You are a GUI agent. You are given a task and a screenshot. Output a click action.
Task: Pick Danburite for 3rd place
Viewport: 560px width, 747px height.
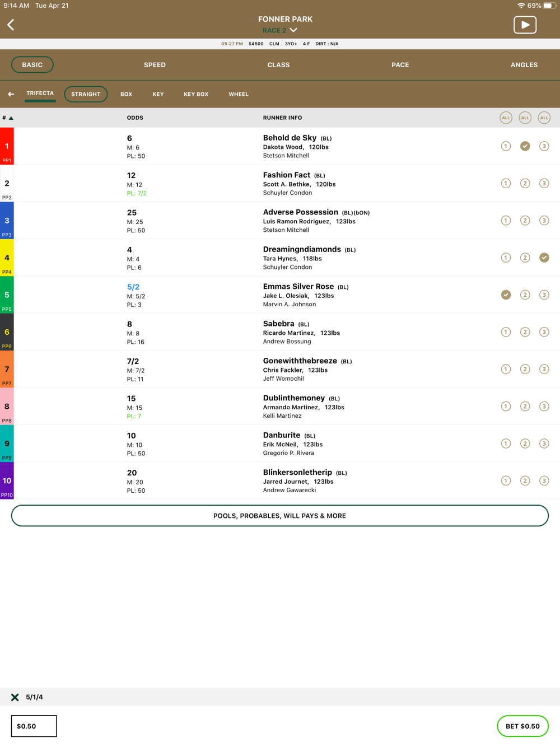point(544,443)
